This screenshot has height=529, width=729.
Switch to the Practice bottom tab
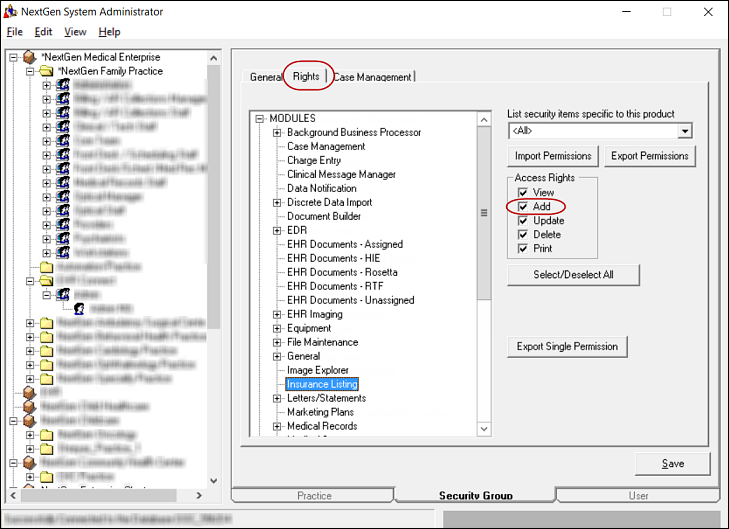tap(314, 496)
